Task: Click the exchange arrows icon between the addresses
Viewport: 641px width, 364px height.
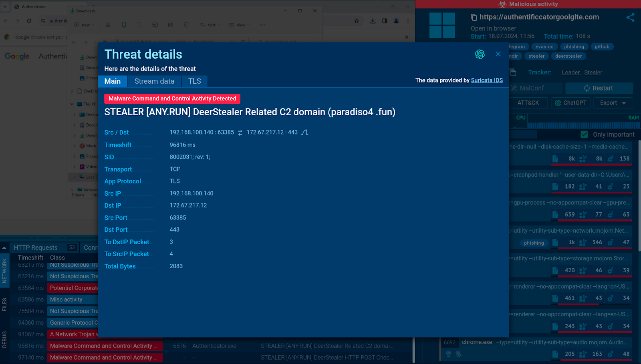Action: [x=240, y=133]
